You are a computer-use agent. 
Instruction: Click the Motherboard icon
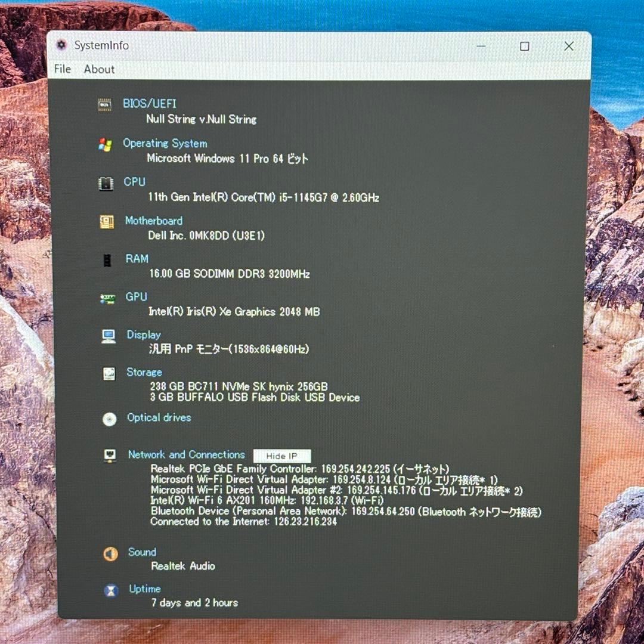pos(106,222)
